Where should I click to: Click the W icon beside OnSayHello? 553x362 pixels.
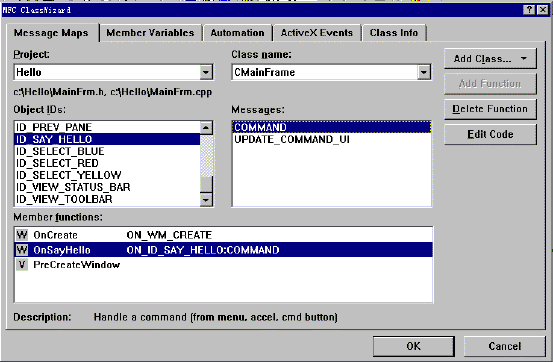coord(22,250)
